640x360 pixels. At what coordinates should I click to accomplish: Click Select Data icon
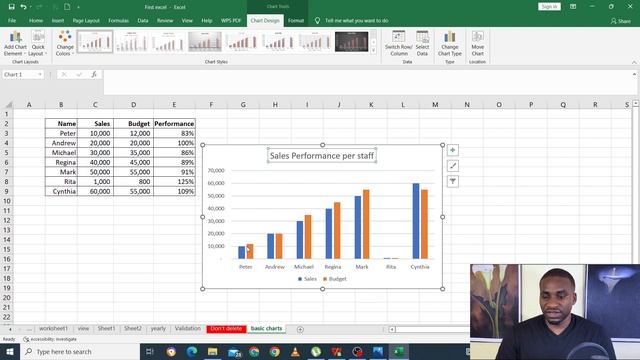pos(422,43)
